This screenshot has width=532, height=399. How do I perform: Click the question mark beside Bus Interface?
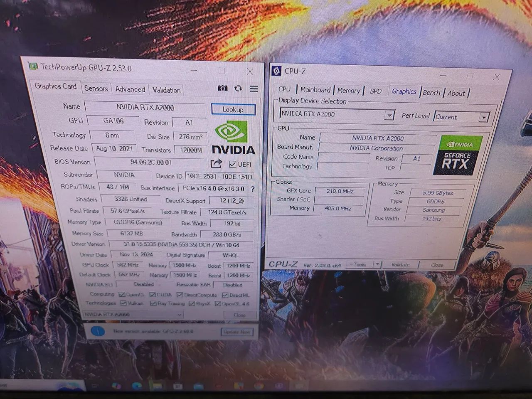[x=252, y=190]
